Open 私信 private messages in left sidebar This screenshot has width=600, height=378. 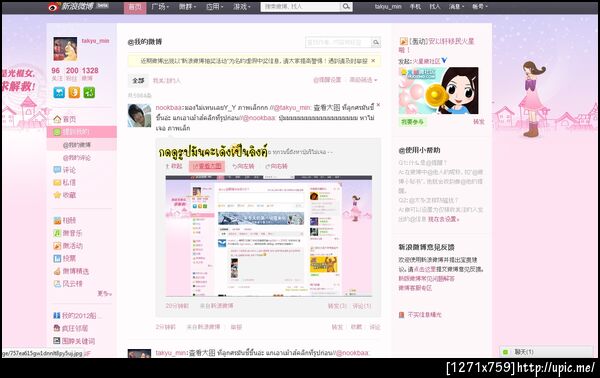[x=64, y=182]
